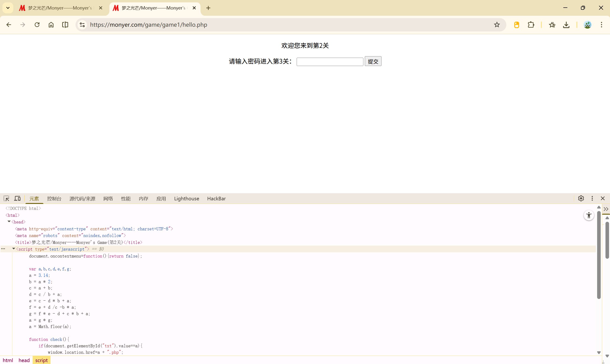The height and width of the screenshot is (364, 610).
Task: Toggle the device toolbar emulation icon
Action: pos(17,198)
